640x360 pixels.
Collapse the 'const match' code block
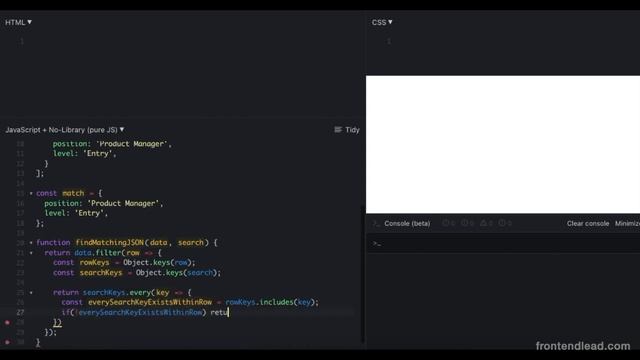[31, 193]
